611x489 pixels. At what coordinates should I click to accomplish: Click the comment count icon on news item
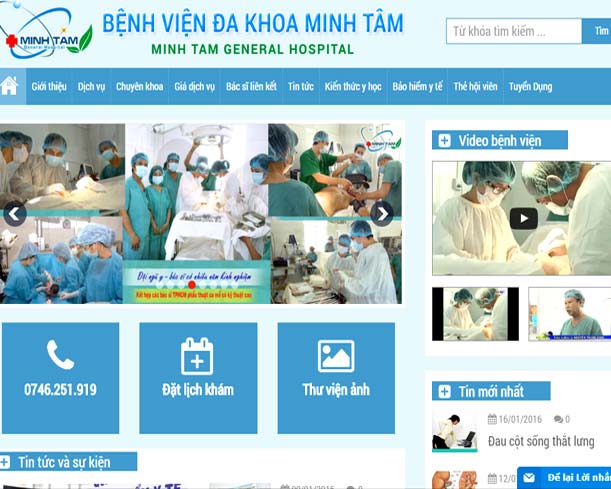coord(558,419)
